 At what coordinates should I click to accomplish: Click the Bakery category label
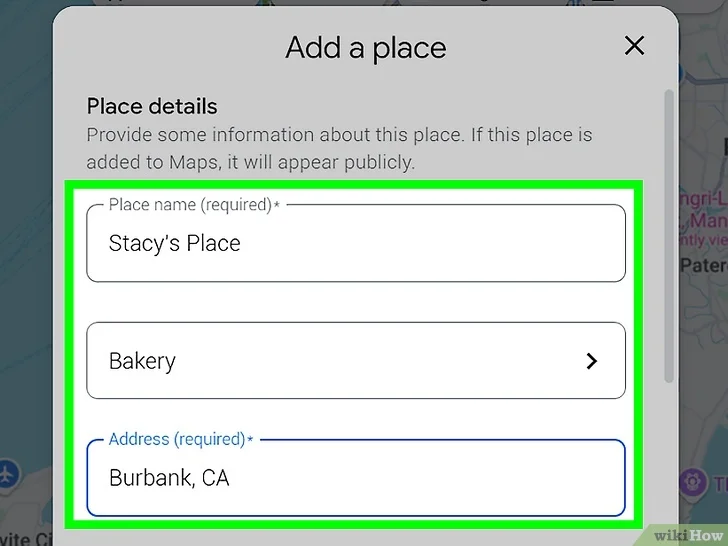point(142,361)
